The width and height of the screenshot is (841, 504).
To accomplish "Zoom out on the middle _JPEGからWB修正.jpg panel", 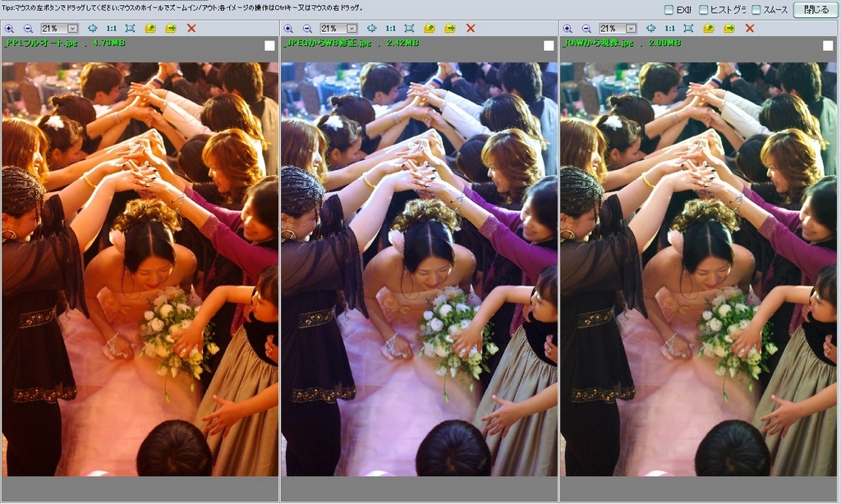I will [x=307, y=29].
